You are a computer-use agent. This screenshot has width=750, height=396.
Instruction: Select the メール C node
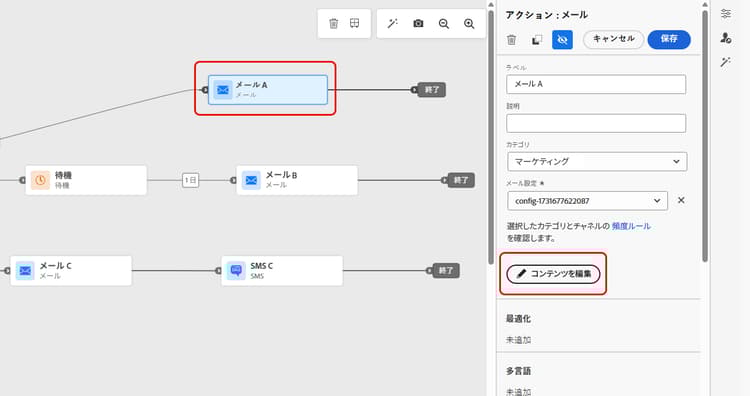point(71,271)
